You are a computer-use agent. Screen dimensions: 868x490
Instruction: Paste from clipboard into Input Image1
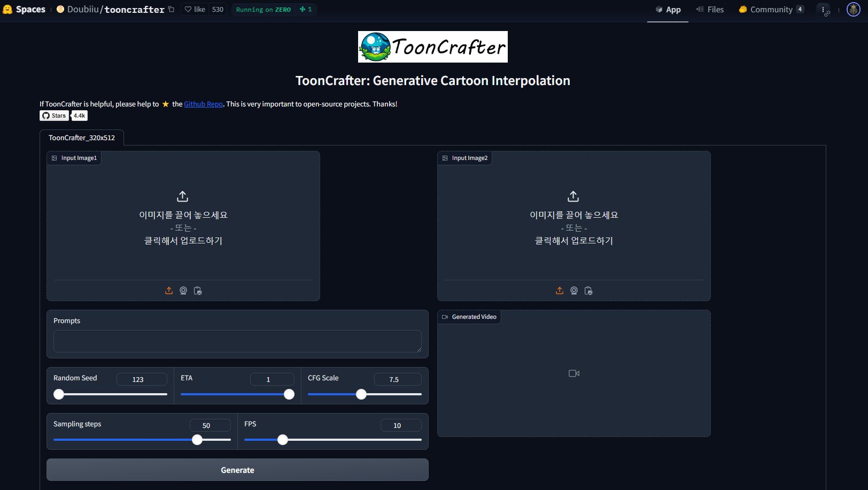point(198,290)
